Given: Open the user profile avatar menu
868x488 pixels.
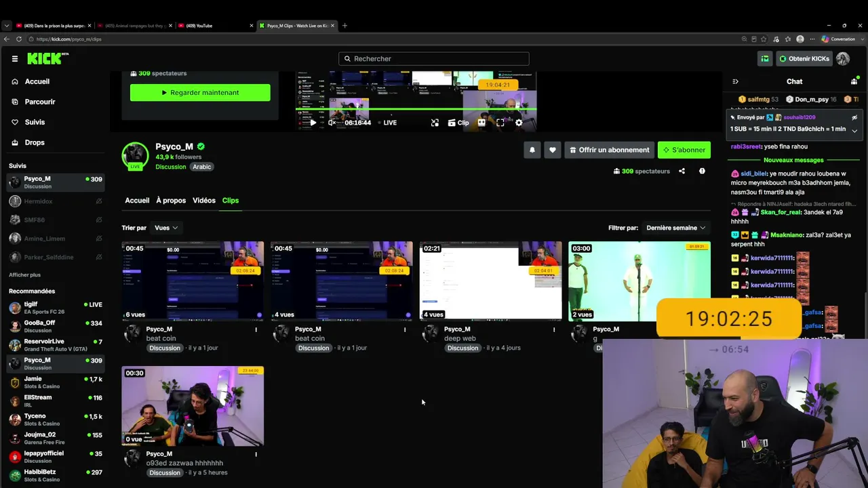Looking at the screenshot, I should 843,59.
